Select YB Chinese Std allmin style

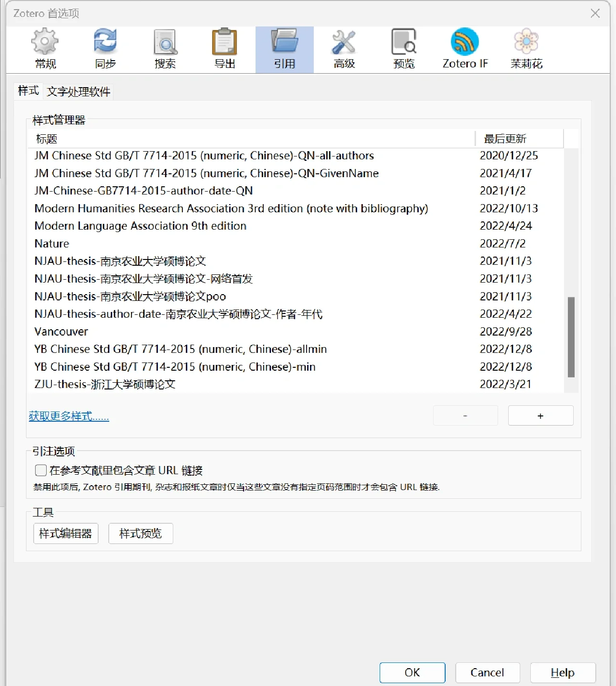tap(295, 349)
